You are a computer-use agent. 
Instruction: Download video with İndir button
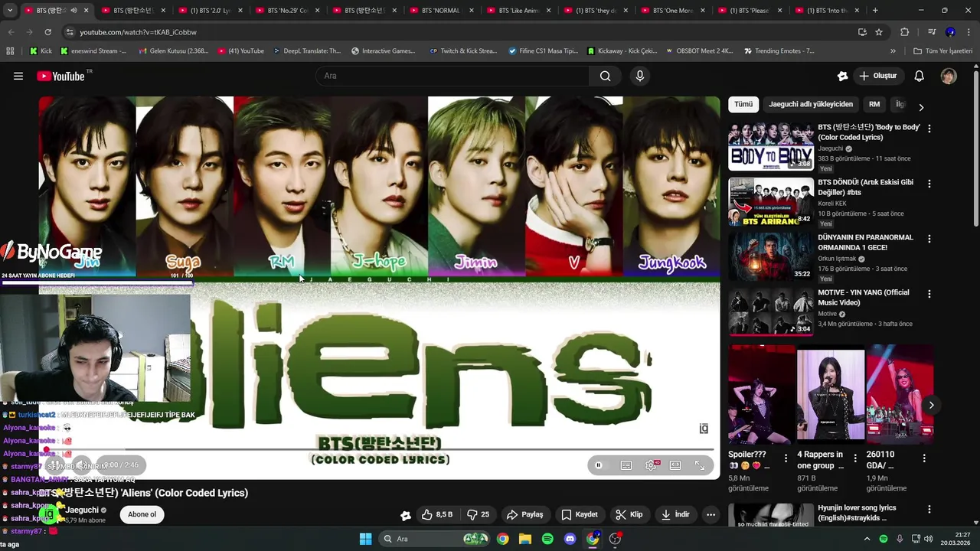click(x=675, y=514)
